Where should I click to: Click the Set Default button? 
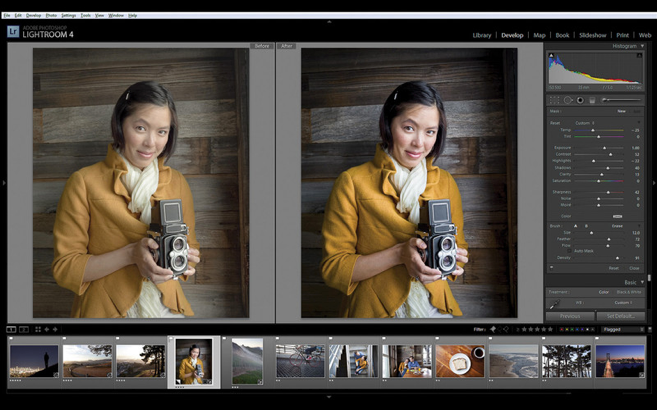pyautogui.click(x=621, y=316)
